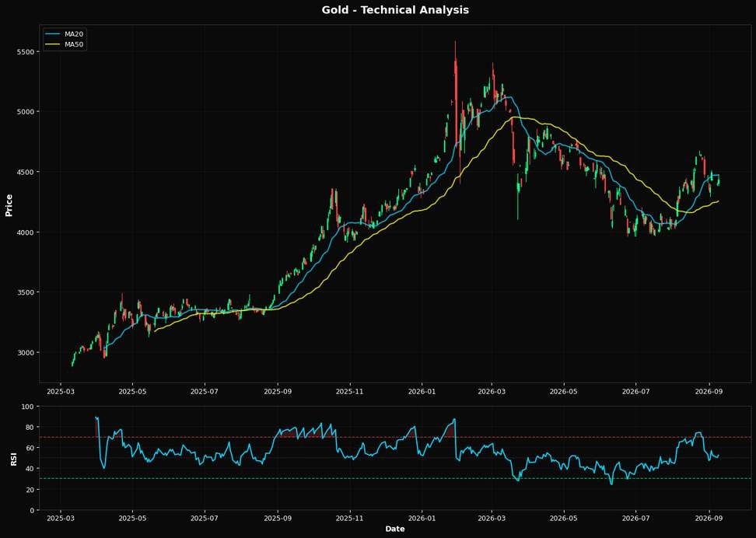Click the blue MA20 line sample in legend
The width and height of the screenshot is (756, 538).
point(53,33)
